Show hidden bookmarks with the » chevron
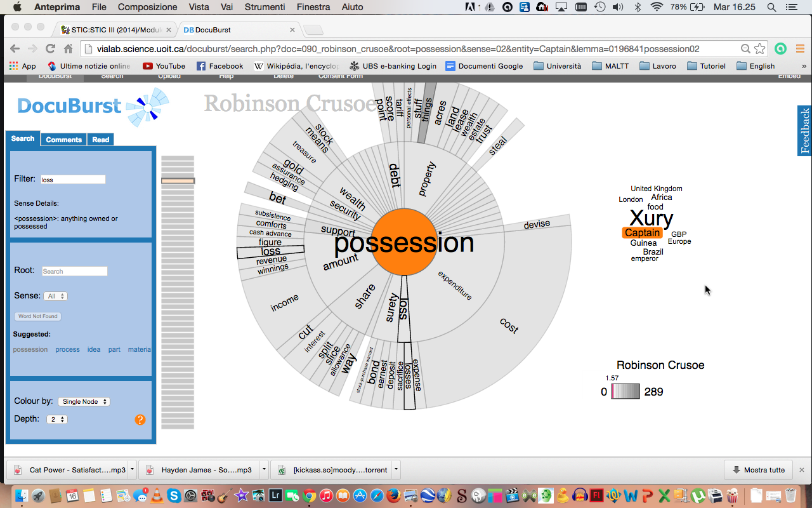 coord(804,65)
